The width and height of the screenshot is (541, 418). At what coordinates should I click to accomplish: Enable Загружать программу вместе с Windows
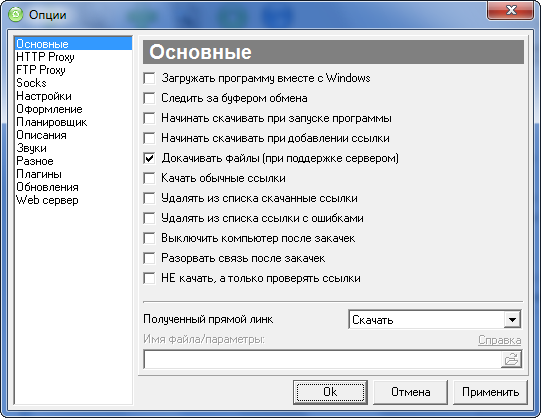point(149,78)
